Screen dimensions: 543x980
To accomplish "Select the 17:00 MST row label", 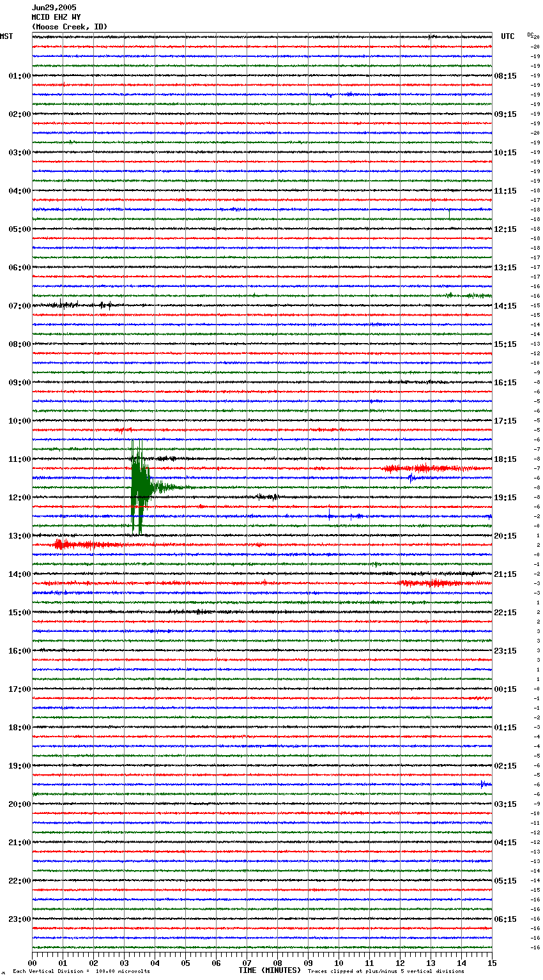I will [x=20, y=689].
